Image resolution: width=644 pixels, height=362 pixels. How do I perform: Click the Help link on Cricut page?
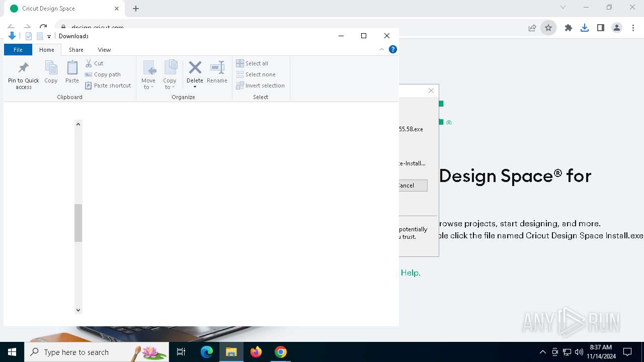click(x=411, y=273)
